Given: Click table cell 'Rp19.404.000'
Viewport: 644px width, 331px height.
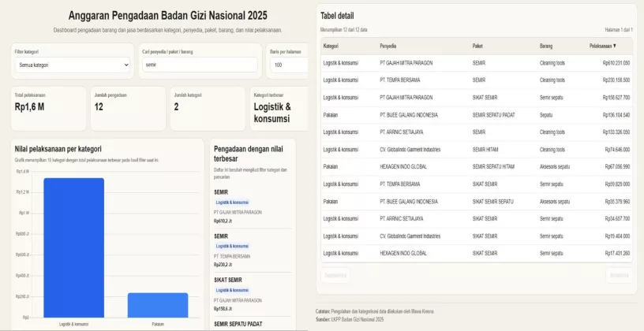Looking at the screenshot, I should pos(617,236).
